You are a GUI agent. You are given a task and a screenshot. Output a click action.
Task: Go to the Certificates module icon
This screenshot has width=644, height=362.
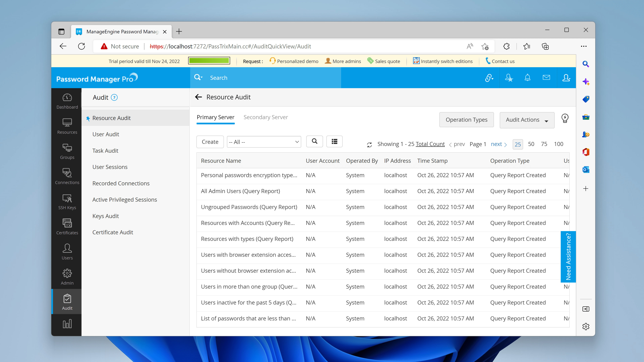tap(67, 227)
